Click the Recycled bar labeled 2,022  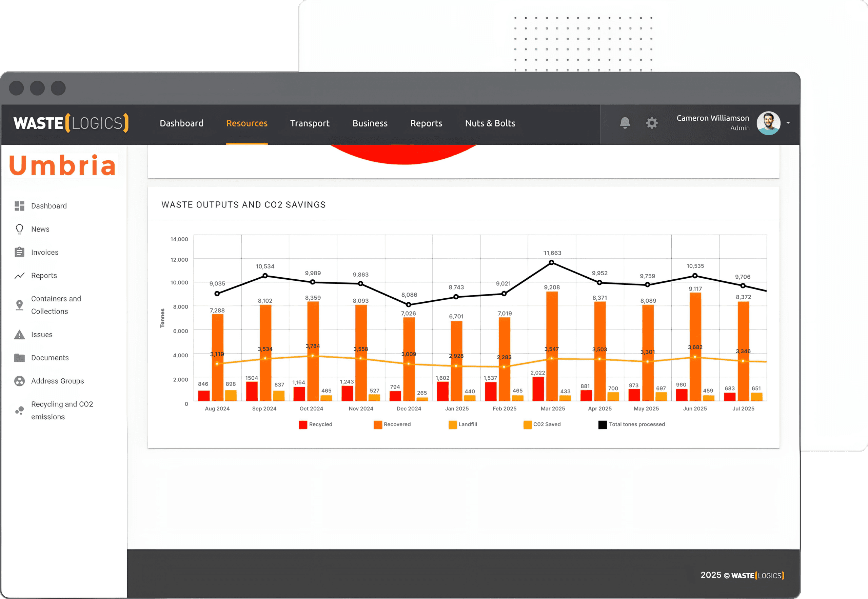click(538, 388)
